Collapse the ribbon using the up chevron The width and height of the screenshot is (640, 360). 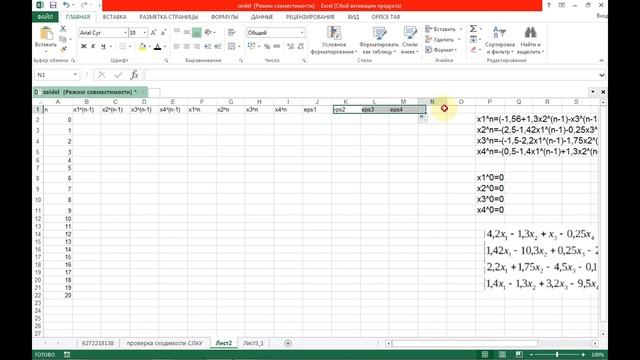coord(601,60)
